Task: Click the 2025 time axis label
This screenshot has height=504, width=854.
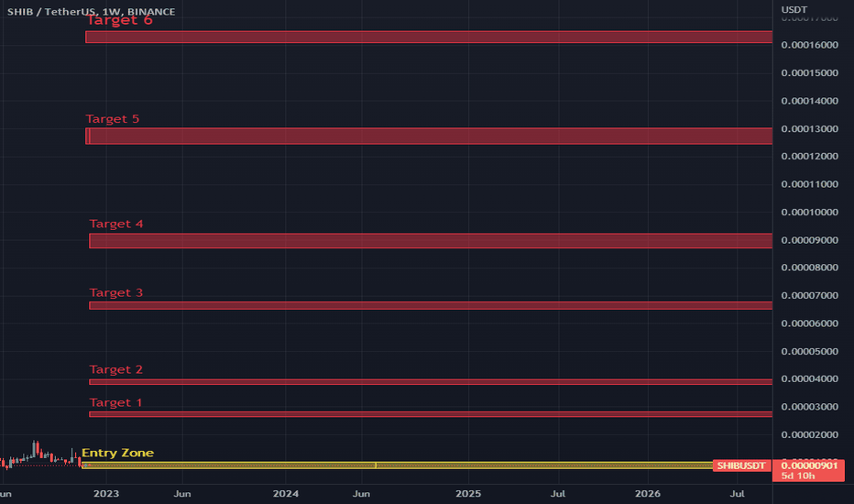Action: (x=468, y=494)
